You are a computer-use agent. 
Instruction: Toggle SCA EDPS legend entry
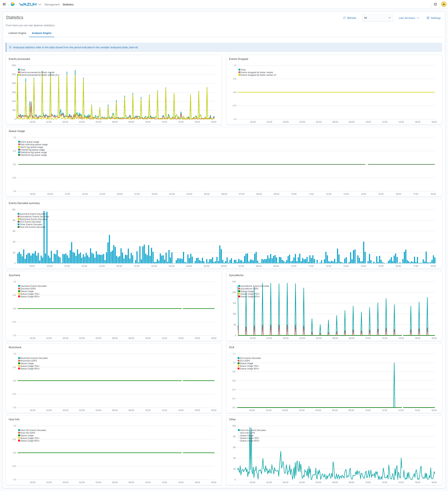244,361
